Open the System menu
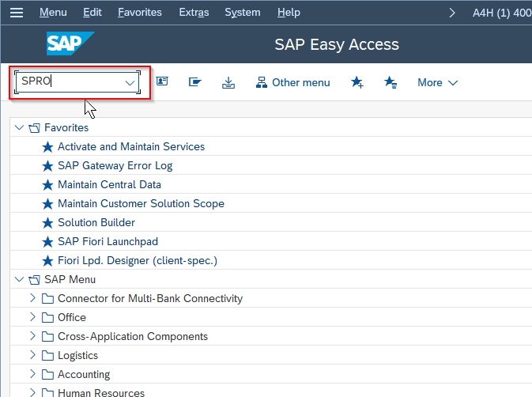This screenshot has width=532, height=397. 243,13
